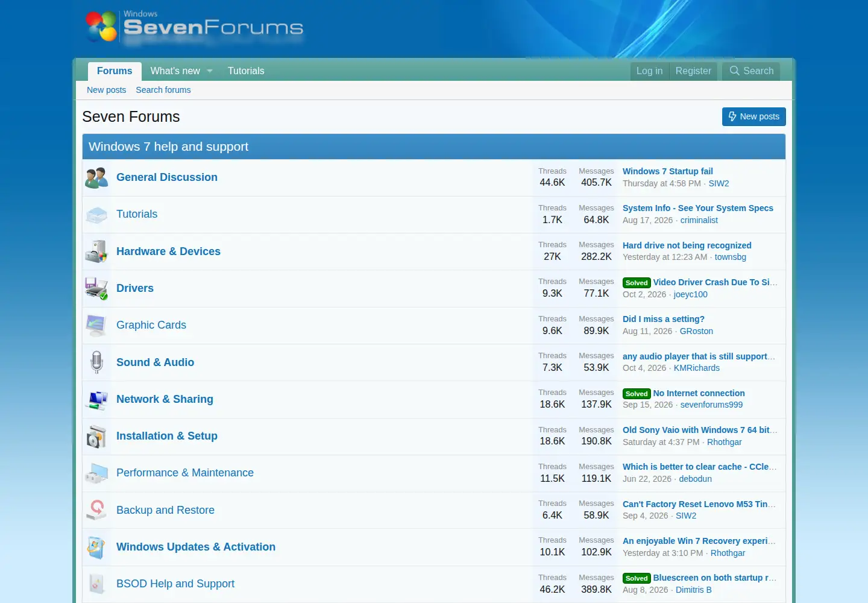Click the Solved label on No Internet connection
The width and height of the screenshot is (868, 603).
coord(637,394)
